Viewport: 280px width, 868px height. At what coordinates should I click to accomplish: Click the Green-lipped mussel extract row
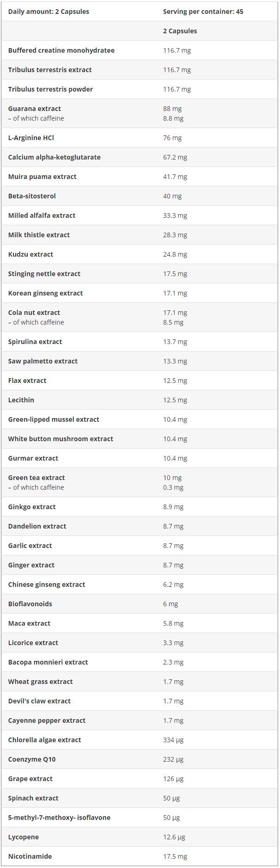point(140,419)
